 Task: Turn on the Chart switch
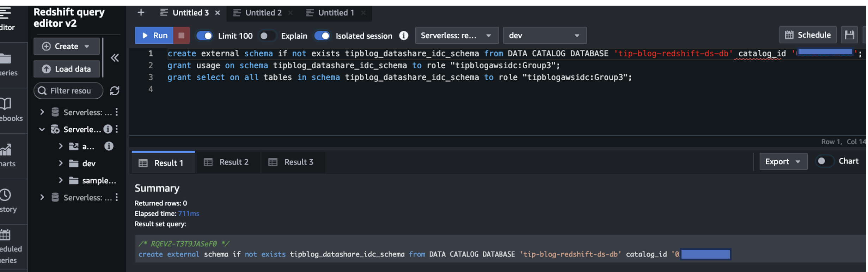(825, 161)
